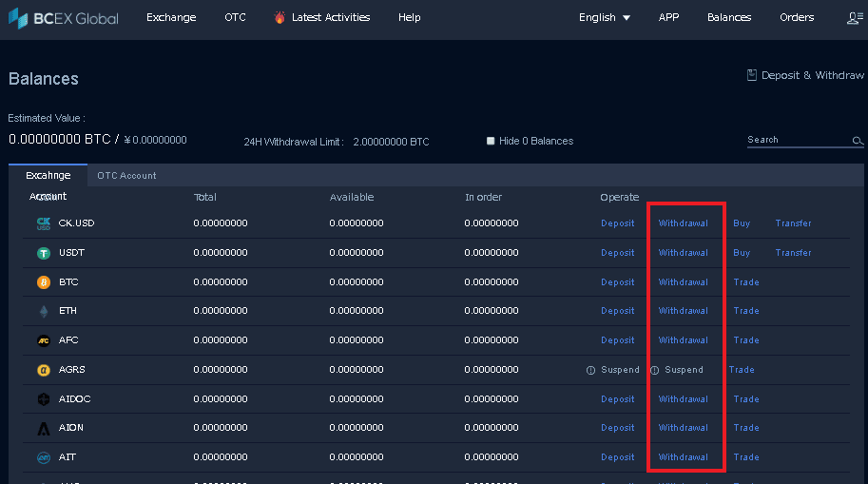Click Trade for AGRS

pos(742,369)
